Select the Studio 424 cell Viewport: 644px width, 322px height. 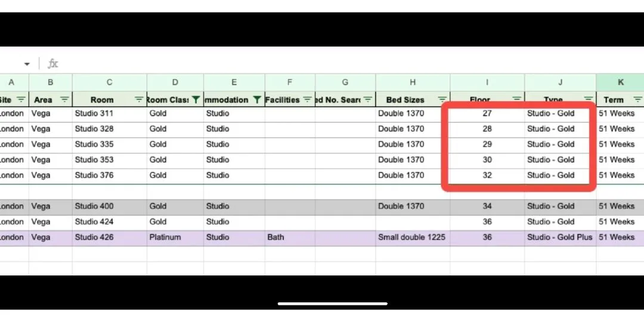pos(109,222)
